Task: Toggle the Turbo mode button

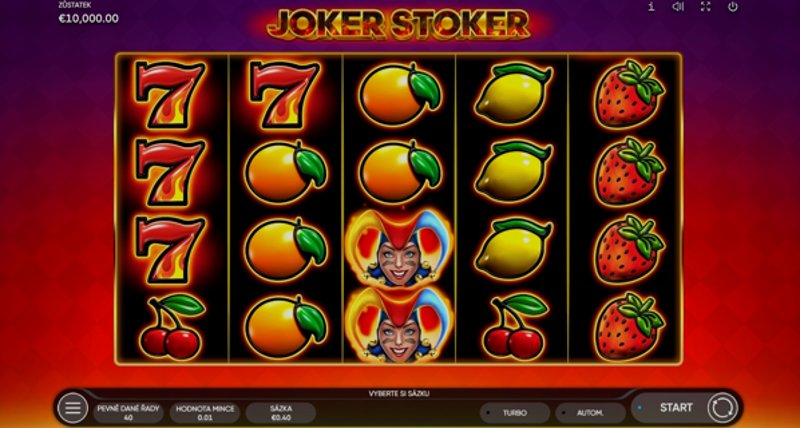Action: pyautogui.click(x=515, y=413)
